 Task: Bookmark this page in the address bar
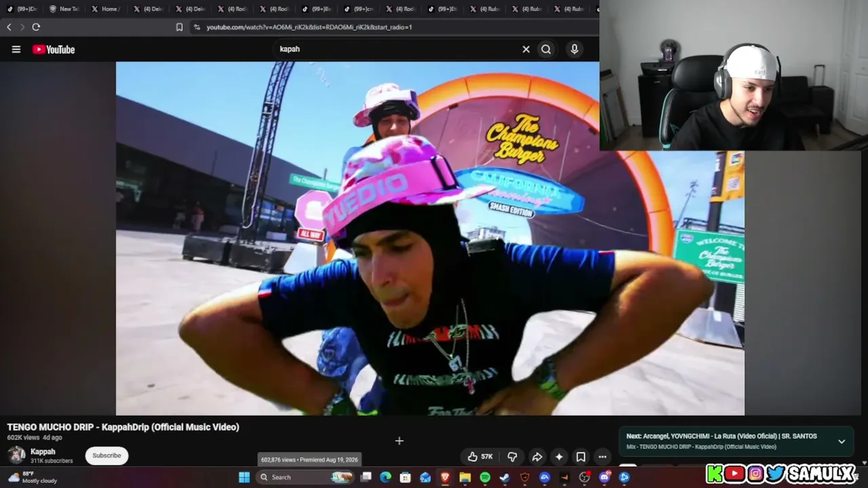[179, 27]
